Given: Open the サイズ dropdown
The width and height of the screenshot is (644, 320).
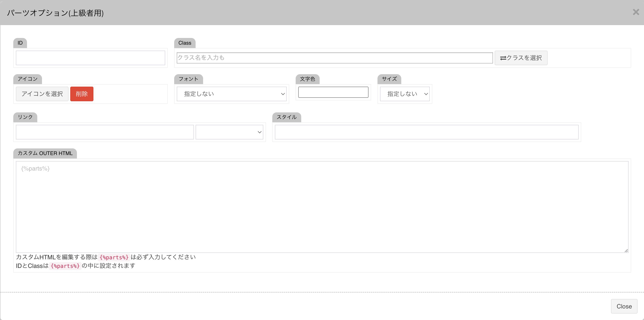Looking at the screenshot, I should 405,94.
